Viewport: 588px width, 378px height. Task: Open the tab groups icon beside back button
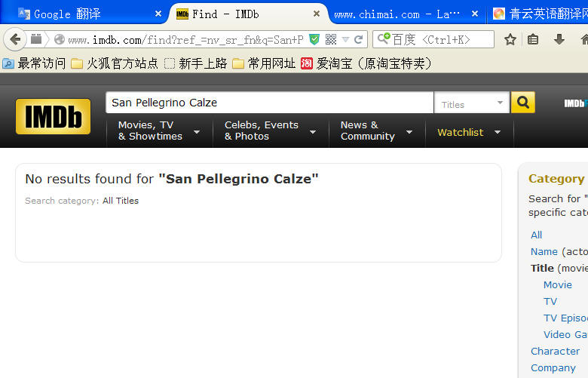pos(36,39)
